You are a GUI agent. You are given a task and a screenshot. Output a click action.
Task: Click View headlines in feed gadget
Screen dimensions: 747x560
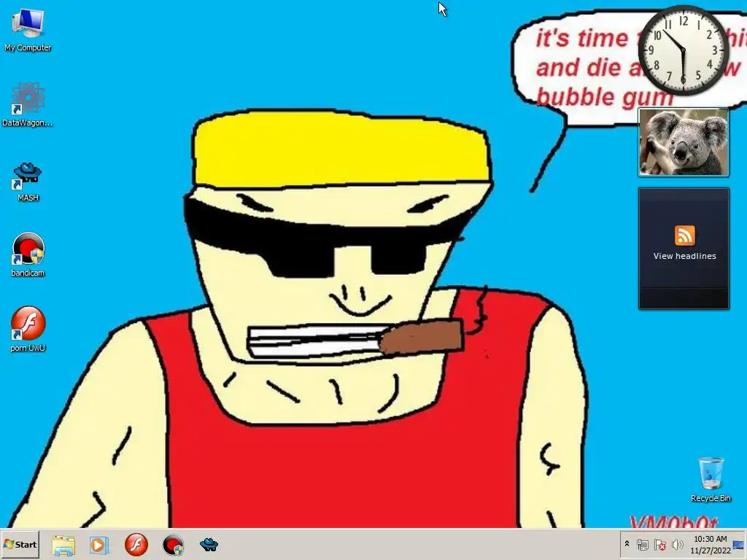pyautogui.click(x=684, y=256)
